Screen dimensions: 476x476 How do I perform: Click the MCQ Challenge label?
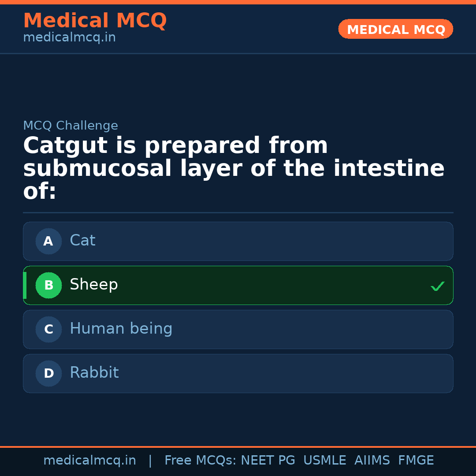pyautogui.click(x=71, y=126)
